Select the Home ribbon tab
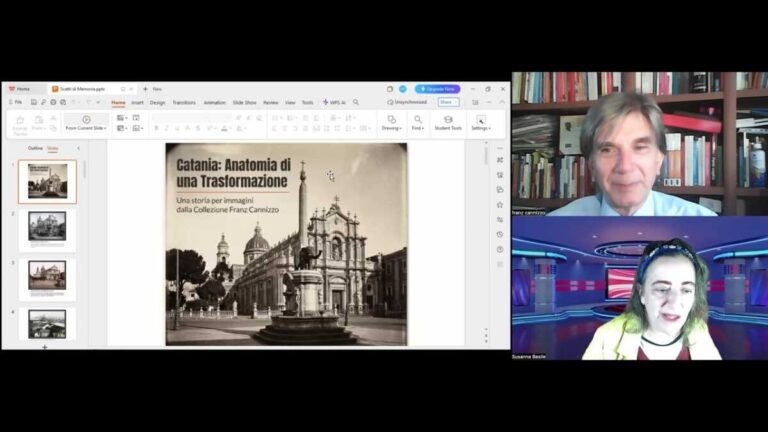768x432 pixels. 118,102
